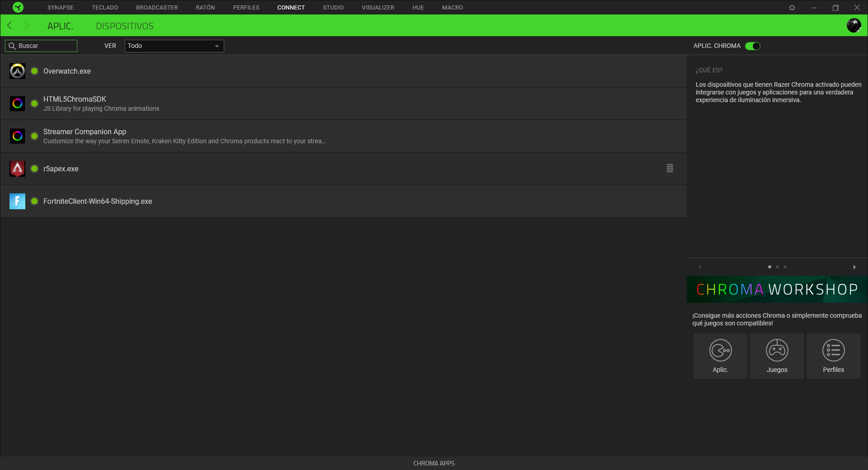Open the user profile avatar

pyautogui.click(x=854, y=25)
